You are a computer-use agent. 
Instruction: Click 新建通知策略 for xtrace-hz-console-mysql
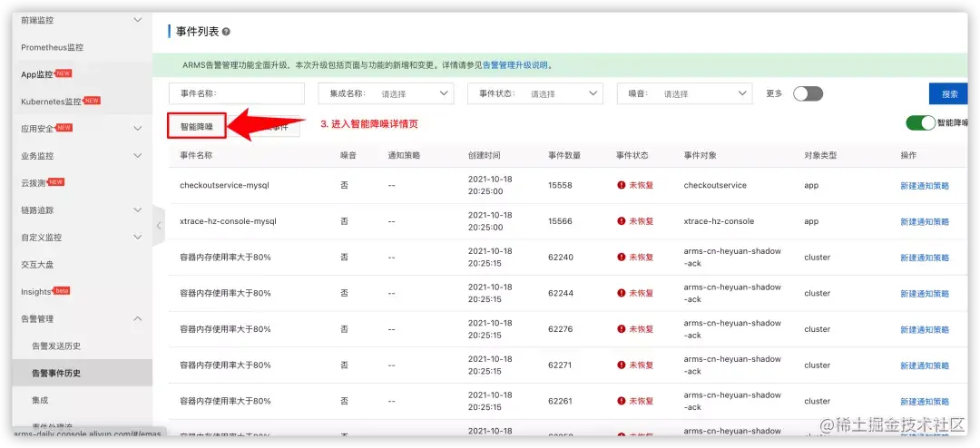pyautogui.click(x=925, y=221)
